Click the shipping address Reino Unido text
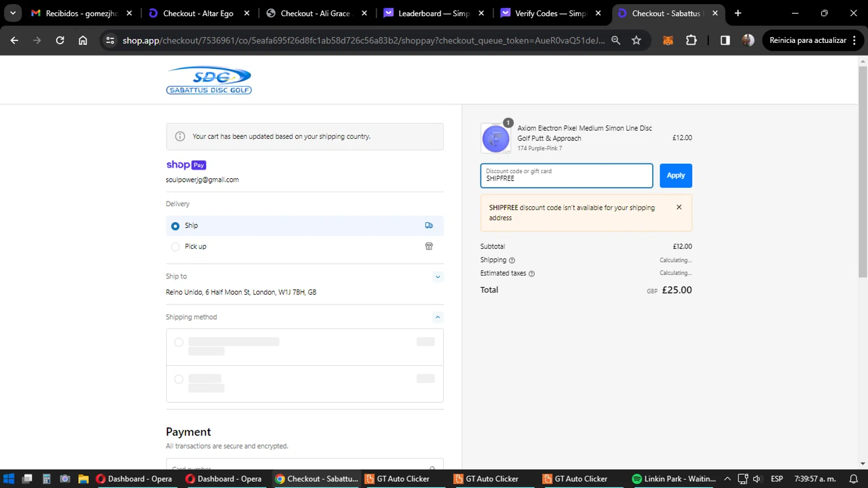The width and height of the screenshot is (868, 488). coord(241,292)
